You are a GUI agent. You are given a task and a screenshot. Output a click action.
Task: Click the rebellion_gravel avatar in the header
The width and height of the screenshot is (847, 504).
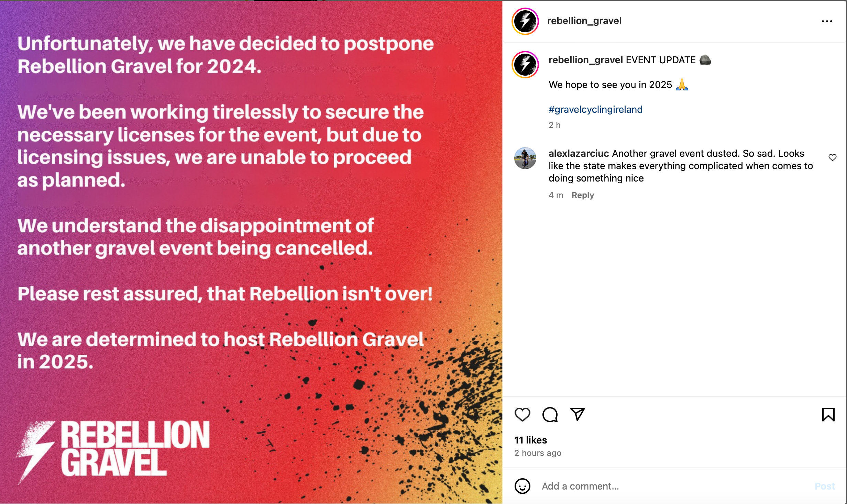[x=525, y=21]
